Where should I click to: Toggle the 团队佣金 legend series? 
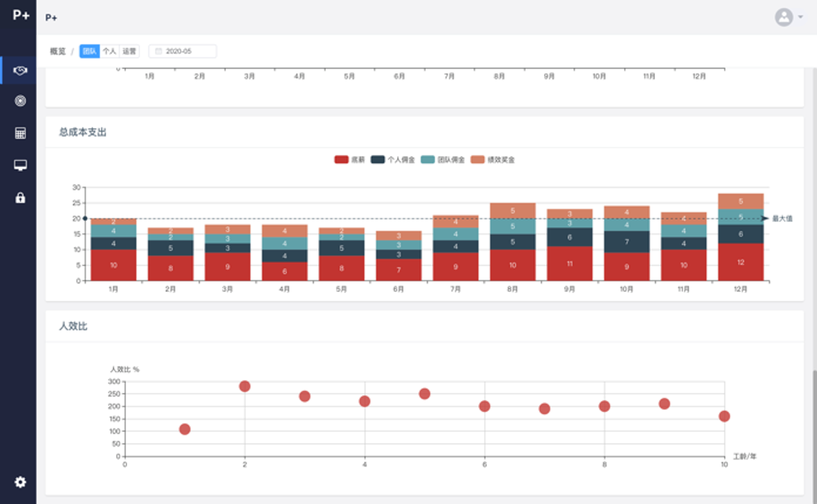point(443,160)
